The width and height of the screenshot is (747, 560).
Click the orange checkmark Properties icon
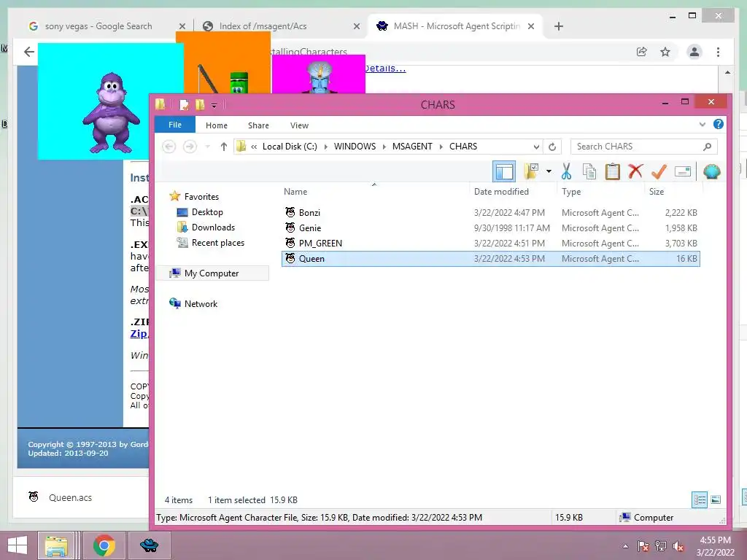click(x=659, y=171)
